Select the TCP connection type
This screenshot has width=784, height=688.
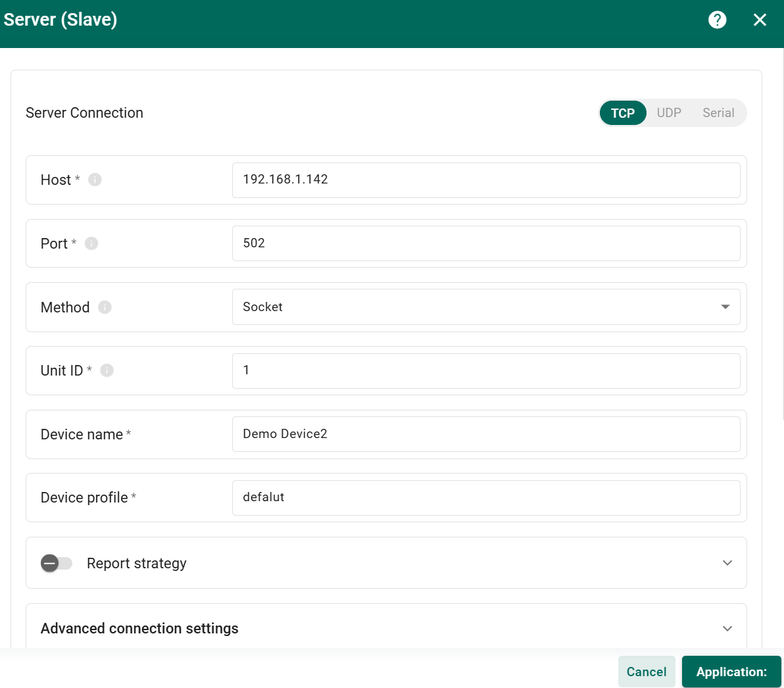622,113
